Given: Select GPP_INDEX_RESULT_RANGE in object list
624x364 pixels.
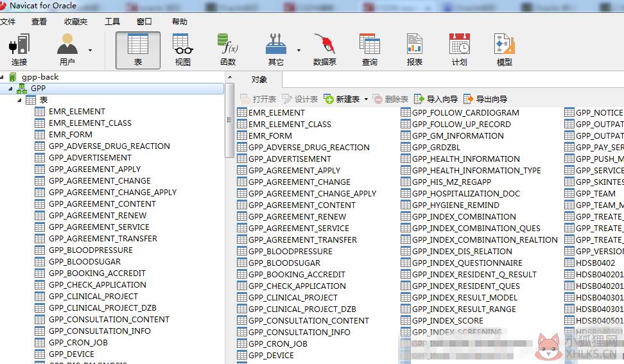Looking at the screenshot, I should (x=464, y=309).
